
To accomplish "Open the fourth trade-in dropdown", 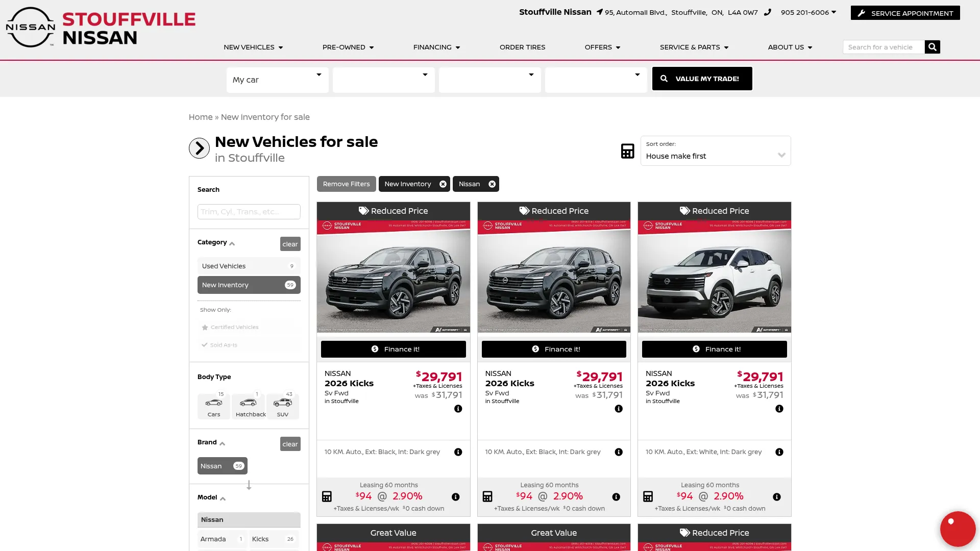I will click(596, 80).
